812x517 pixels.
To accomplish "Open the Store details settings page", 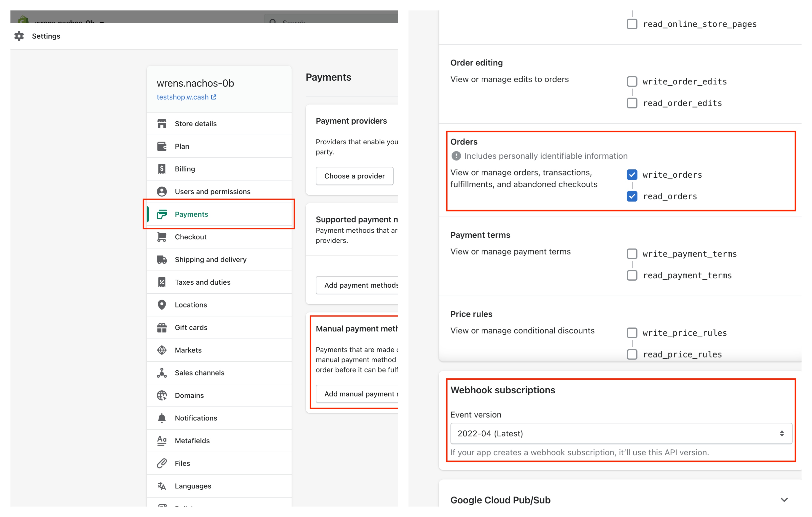I will 219,124.
